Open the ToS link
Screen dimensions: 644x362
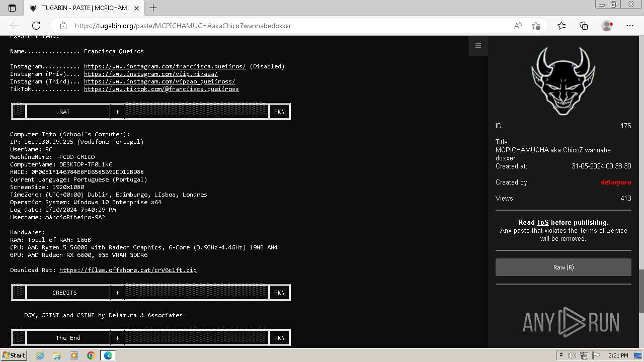pyautogui.click(x=543, y=222)
